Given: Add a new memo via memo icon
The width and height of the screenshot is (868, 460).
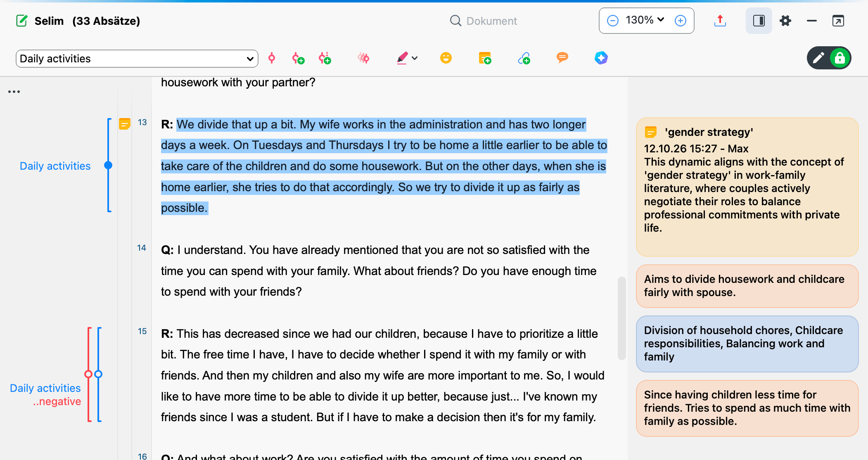Looking at the screenshot, I should coord(485,58).
